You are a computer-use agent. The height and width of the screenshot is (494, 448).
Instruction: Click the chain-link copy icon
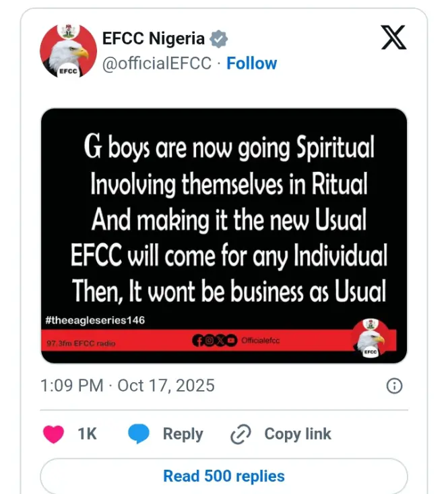(x=241, y=435)
